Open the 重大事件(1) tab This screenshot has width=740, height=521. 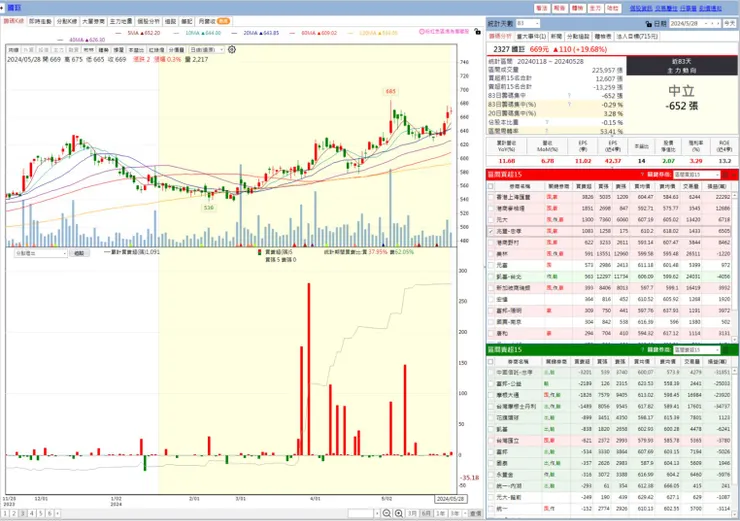[532, 36]
